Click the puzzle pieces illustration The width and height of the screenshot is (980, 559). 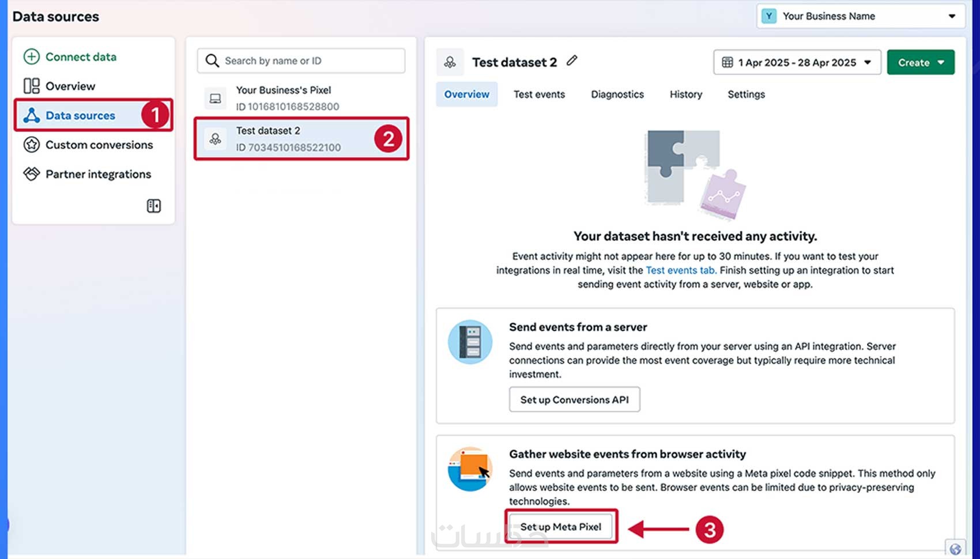pyautogui.click(x=695, y=175)
